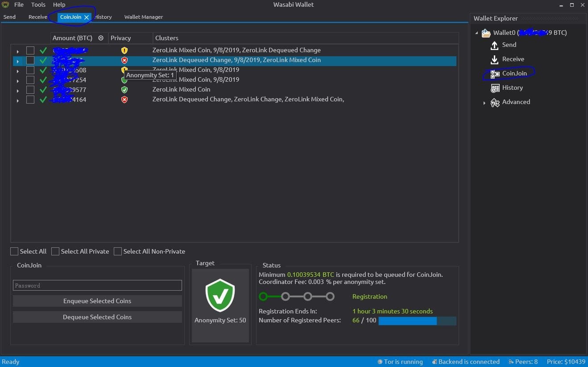Click the History icon in Wallet Explorer

click(x=495, y=88)
